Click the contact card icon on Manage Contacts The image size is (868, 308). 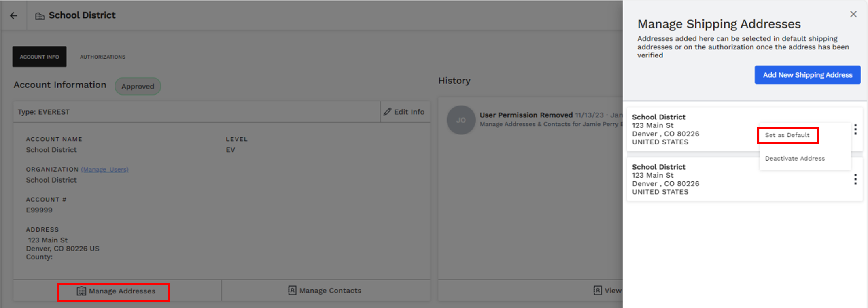tap(291, 290)
